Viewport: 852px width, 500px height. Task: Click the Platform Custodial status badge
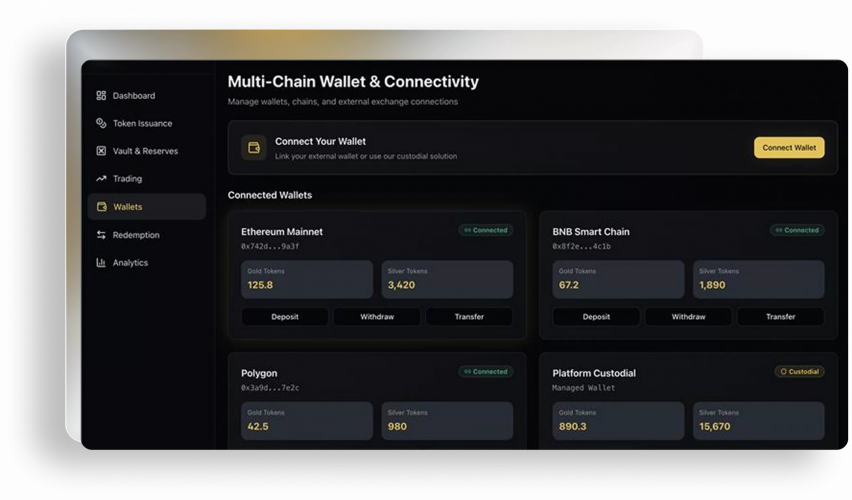coord(799,372)
